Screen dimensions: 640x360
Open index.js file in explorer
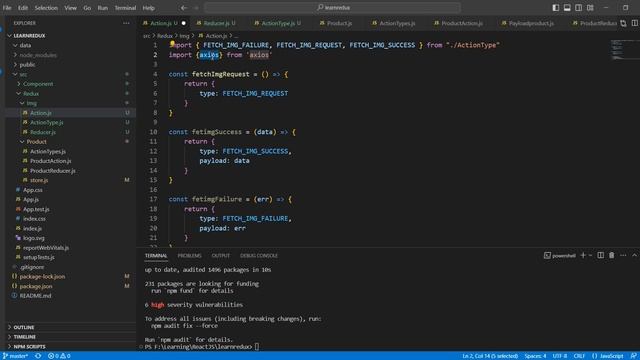tap(32, 229)
